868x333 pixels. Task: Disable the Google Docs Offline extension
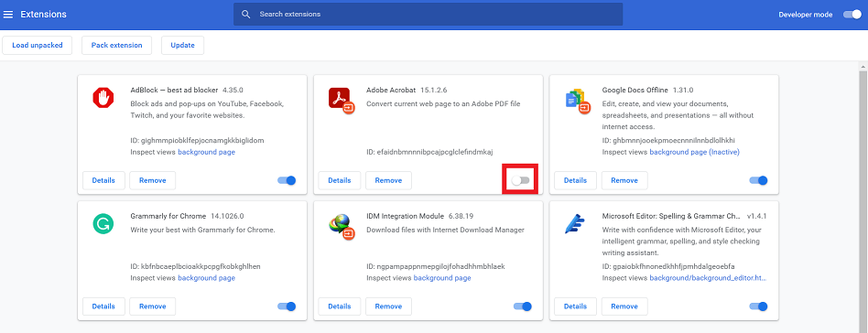[x=758, y=180]
